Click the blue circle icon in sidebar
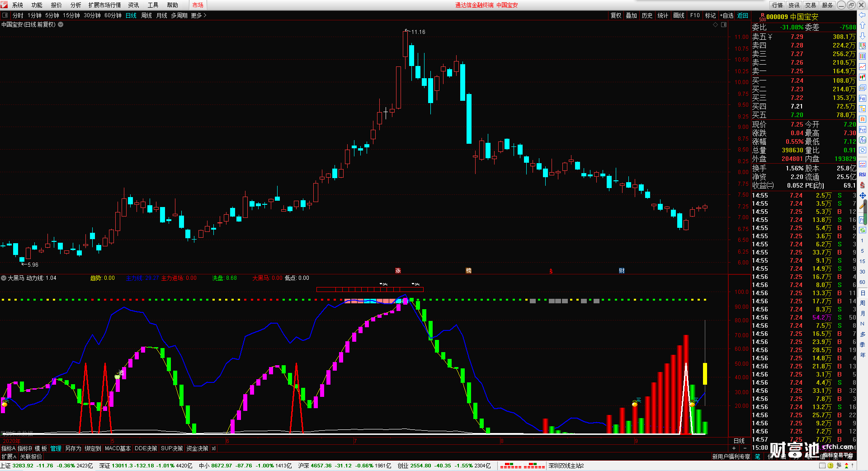 tap(863, 151)
